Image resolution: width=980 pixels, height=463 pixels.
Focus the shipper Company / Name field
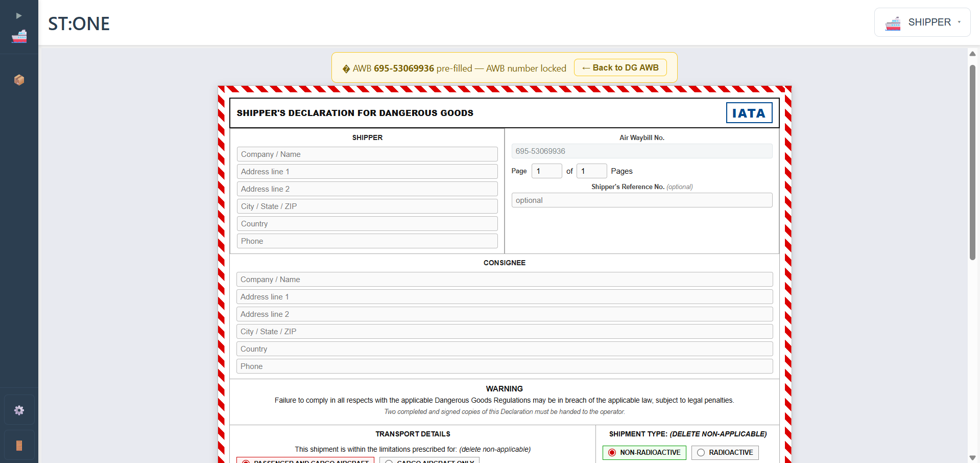(x=367, y=154)
